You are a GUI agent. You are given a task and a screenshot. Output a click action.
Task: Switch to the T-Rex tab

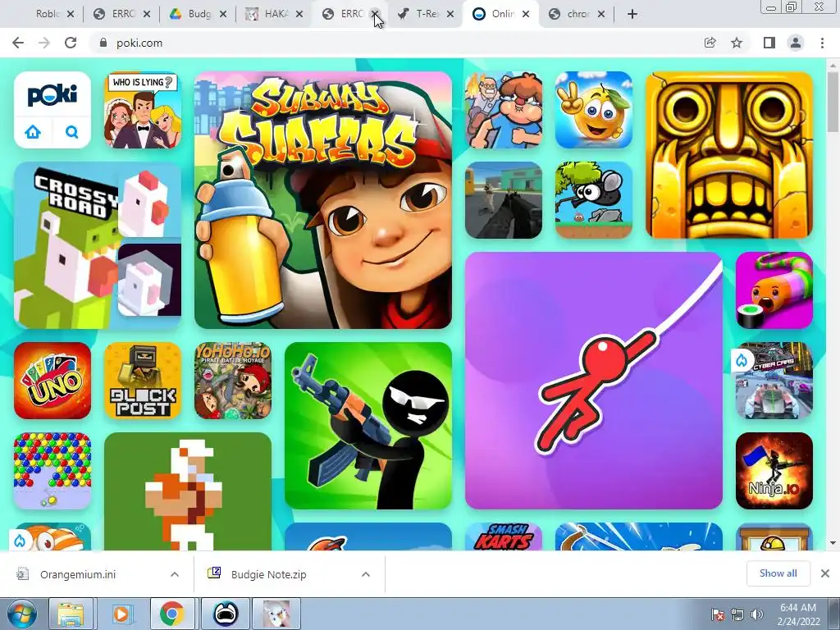click(x=426, y=14)
